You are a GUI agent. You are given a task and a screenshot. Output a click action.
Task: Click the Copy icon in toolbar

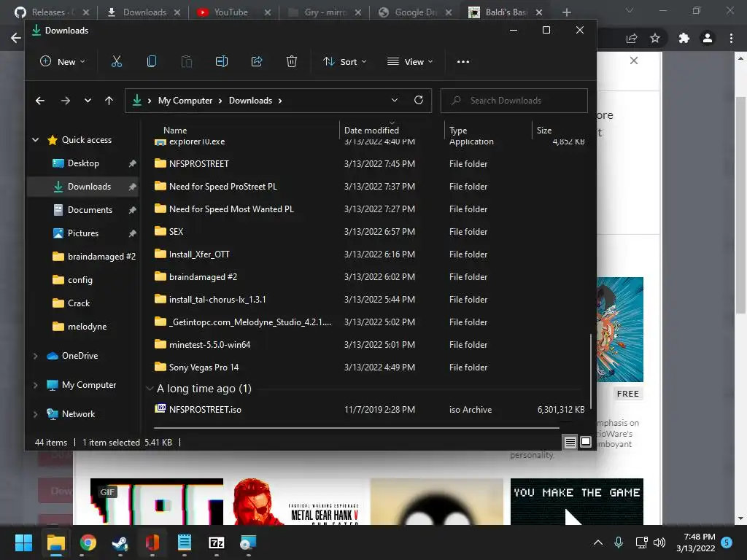(152, 61)
